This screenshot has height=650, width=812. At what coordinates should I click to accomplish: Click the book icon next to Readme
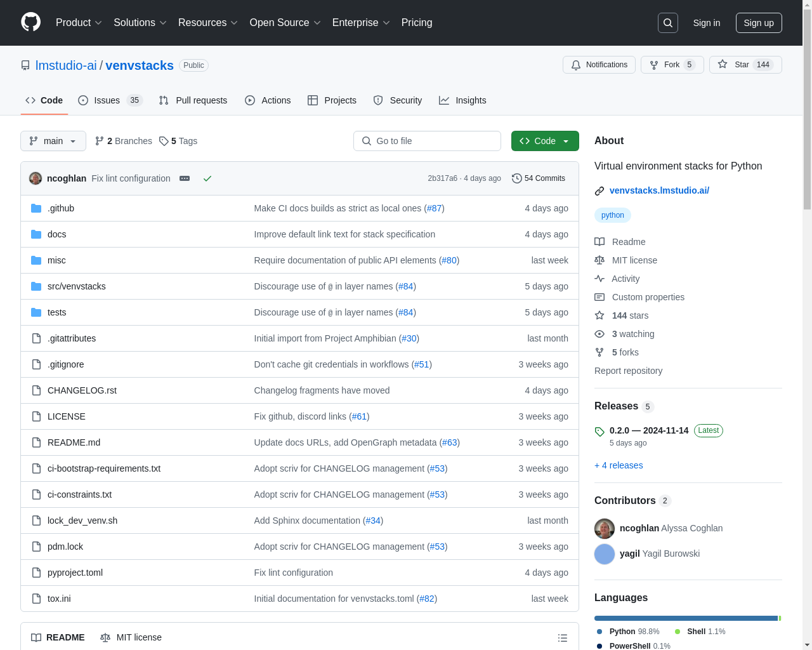pyautogui.click(x=599, y=242)
